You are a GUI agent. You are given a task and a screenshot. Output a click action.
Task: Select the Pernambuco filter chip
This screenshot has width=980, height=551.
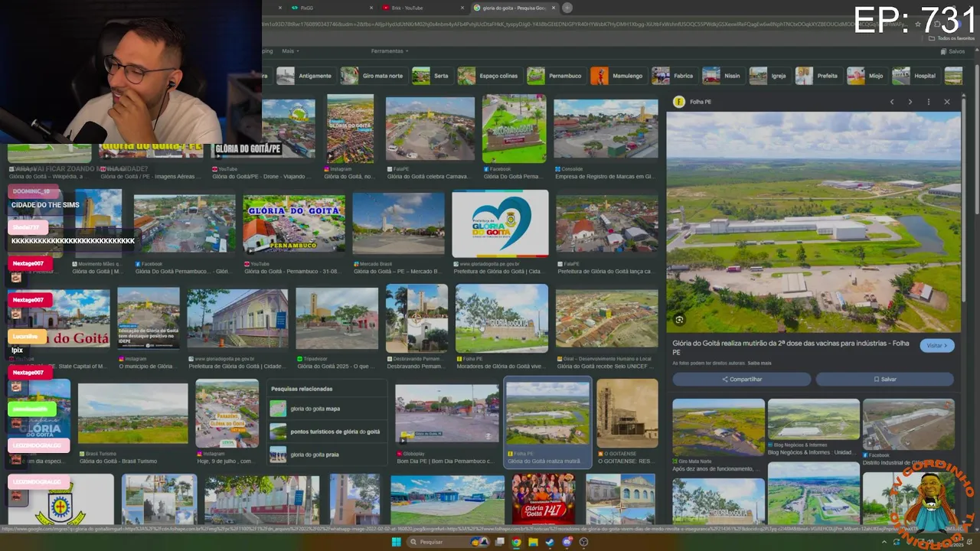point(555,76)
